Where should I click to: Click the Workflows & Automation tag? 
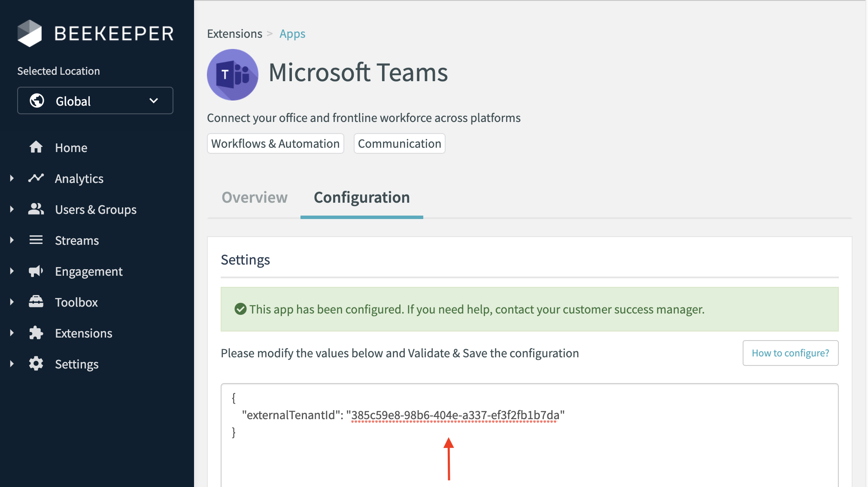click(x=275, y=143)
